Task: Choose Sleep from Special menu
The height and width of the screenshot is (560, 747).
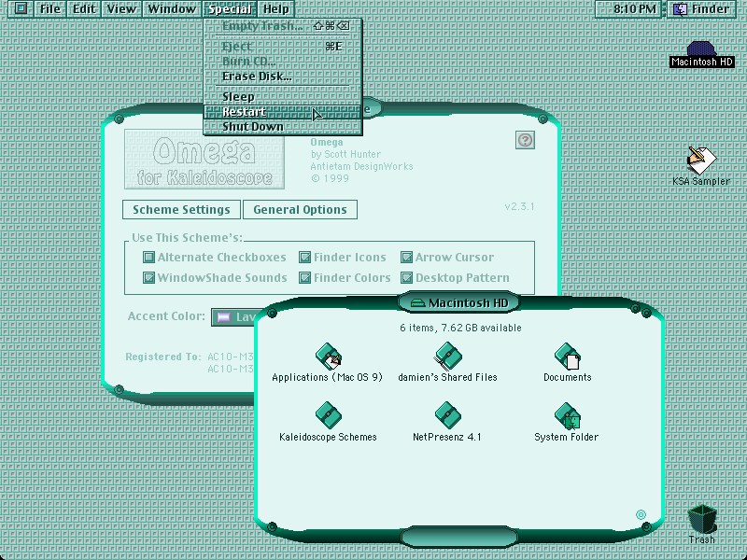Action: coord(283,97)
